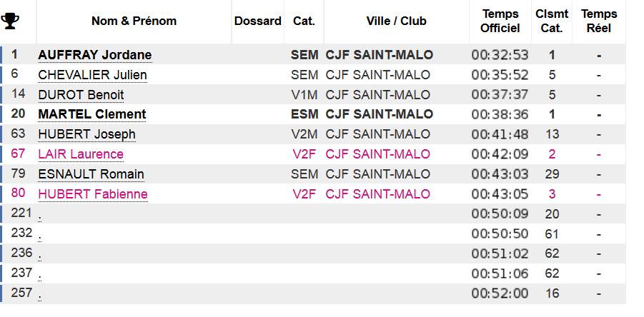Open CHEVALIER Julien runner link
Viewport: 644px width, 317px height.
click(92, 75)
